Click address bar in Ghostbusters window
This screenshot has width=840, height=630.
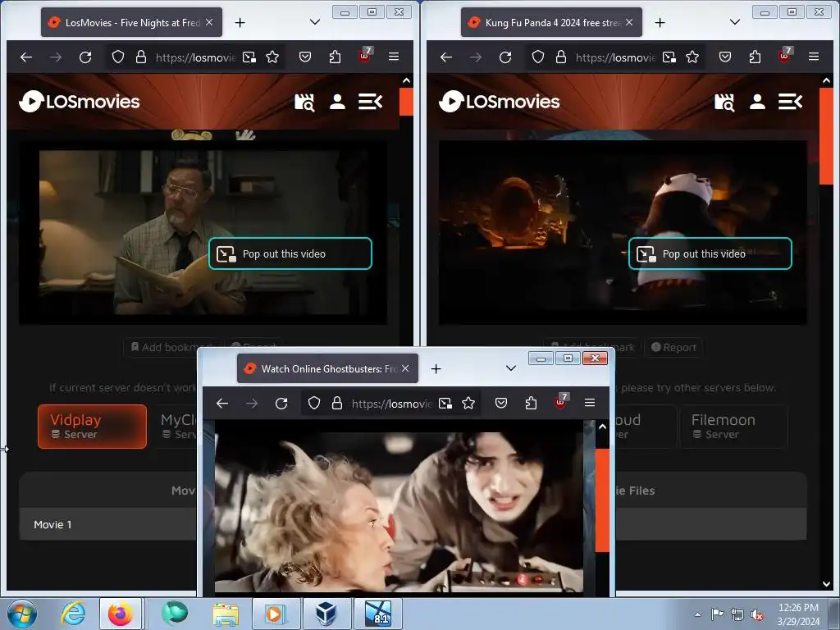[x=391, y=403]
